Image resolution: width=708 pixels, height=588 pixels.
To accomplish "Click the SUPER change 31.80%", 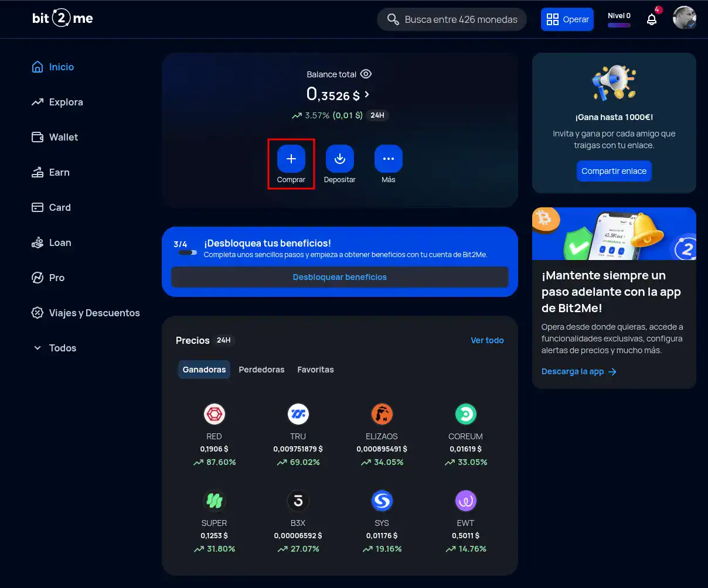I will pyautogui.click(x=214, y=549).
